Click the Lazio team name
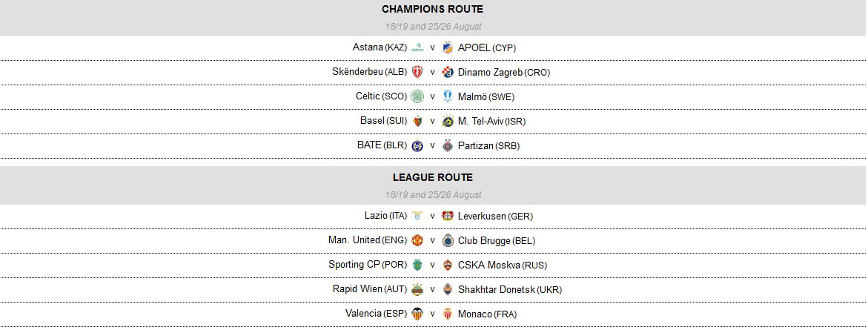This screenshot has width=868, height=330. coord(376,215)
